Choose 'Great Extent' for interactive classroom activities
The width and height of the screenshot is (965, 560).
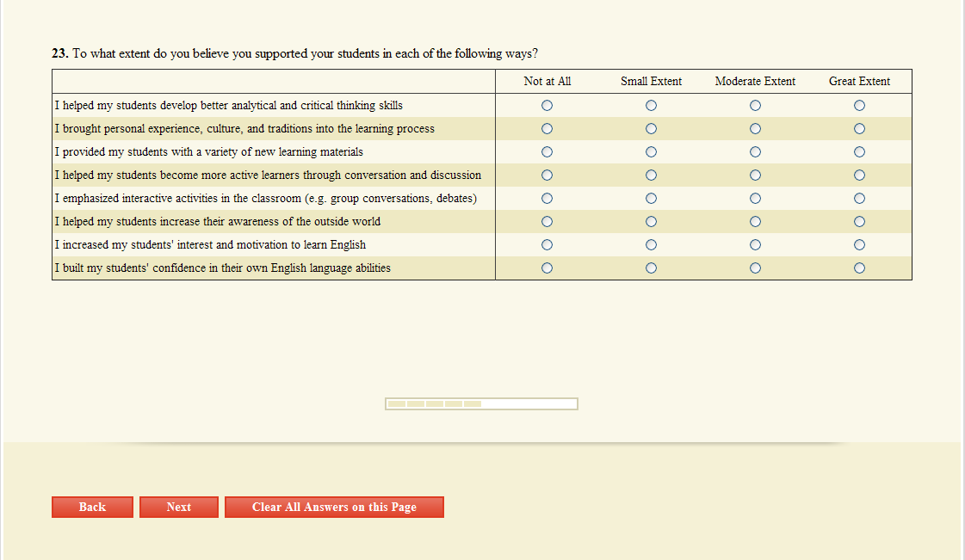click(859, 199)
